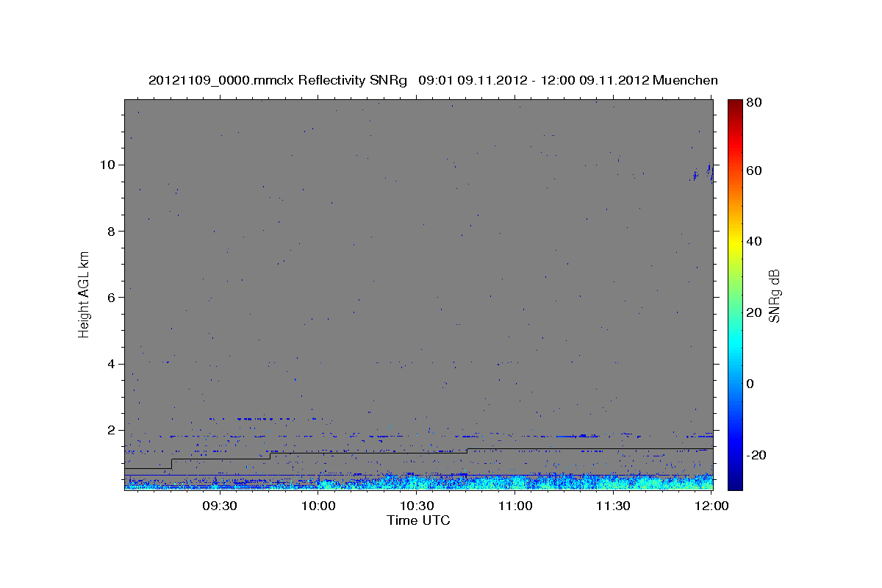882x588 pixels.
Task: Click the blue echo cluster near 10 km
Action: [x=702, y=173]
